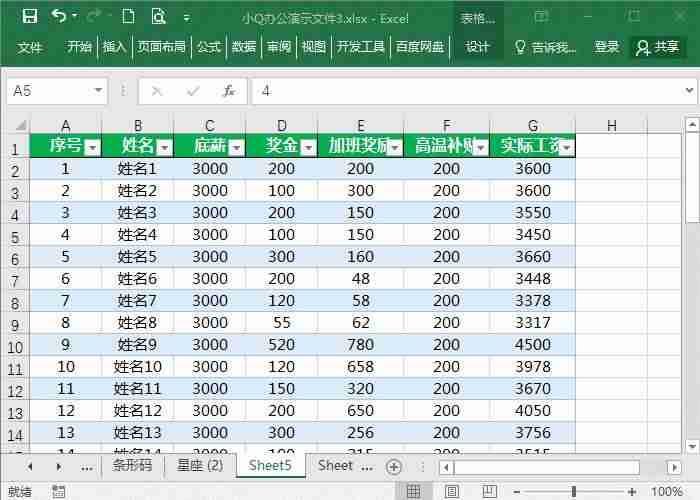Image resolution: width=700 pixels, height=500 pixels.
Task: Switch to the 开始 ribbon tab
Action: coord(79,47)
